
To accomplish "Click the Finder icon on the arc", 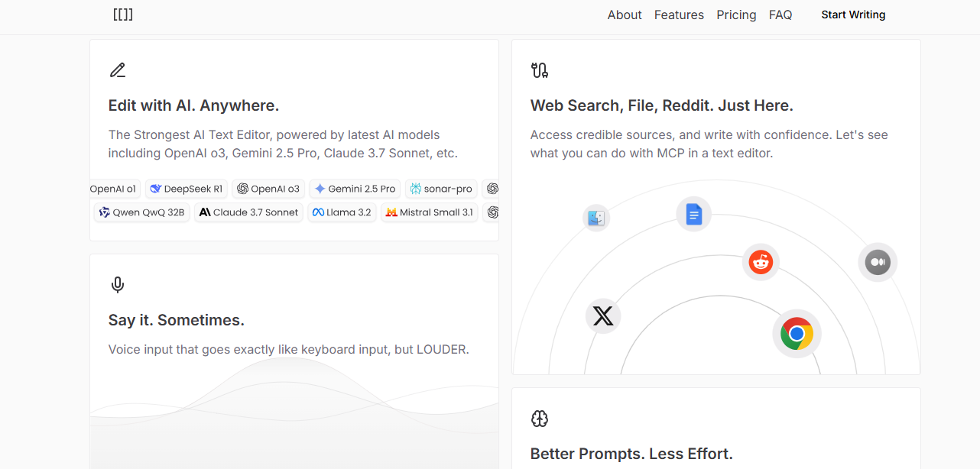I will (x=596, y=218).
